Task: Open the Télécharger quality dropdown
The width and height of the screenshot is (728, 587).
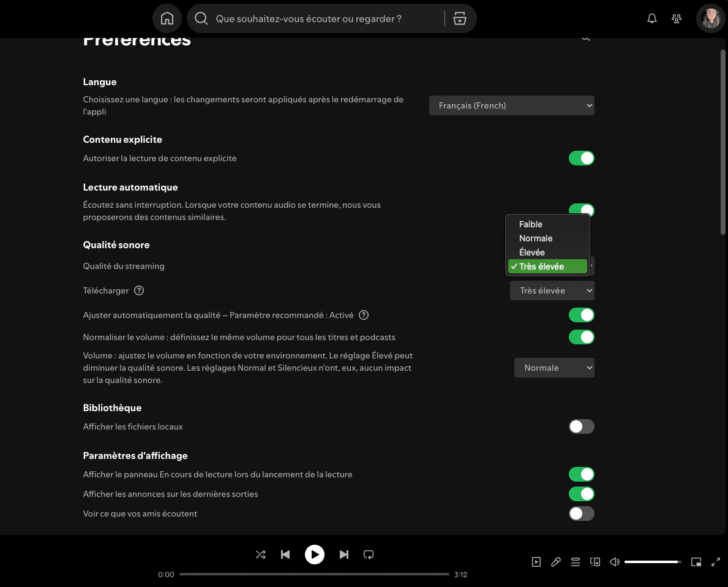Action: coord(552,290)
